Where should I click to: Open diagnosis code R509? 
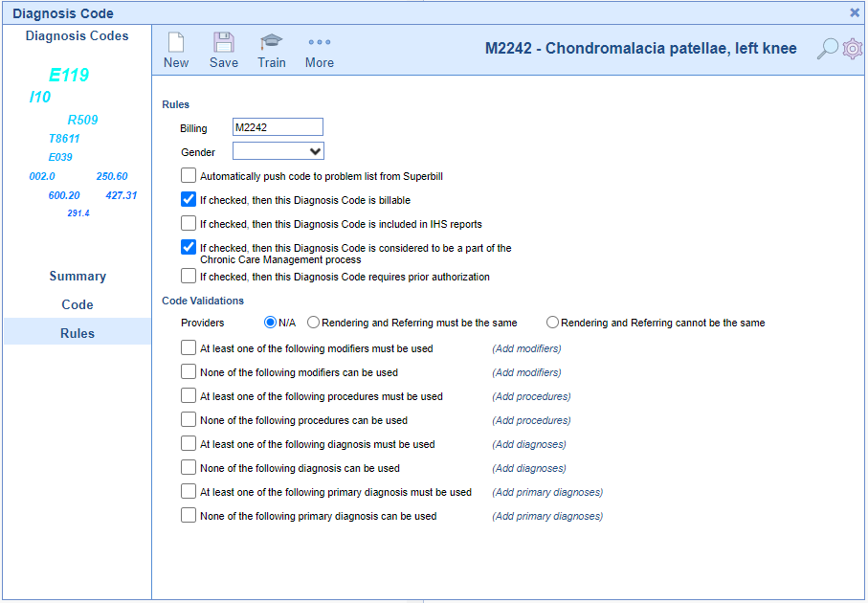click(82, 120)
